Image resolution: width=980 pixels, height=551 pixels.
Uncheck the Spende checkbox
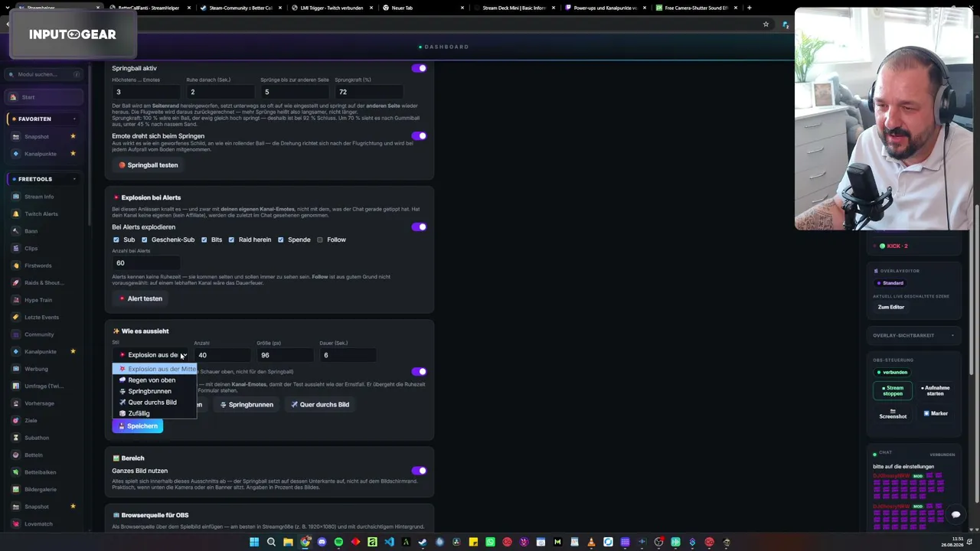(x=281, y=240)
